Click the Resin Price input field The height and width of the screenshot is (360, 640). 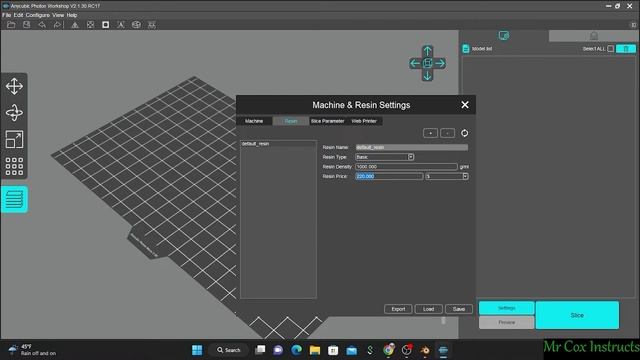point(389,176)
